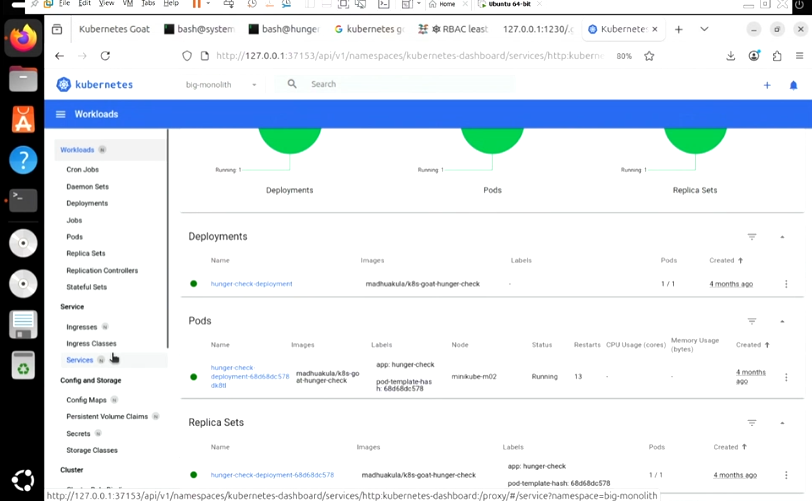Viewport: 812px width, 501px height.
Task: Open Firefox hamburger application menu
Action: [x=800, y=56]
